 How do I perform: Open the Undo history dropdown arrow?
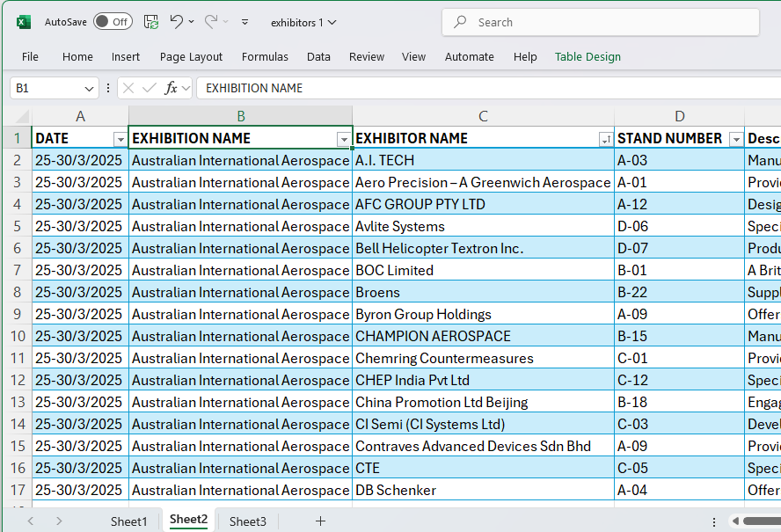tap(191, 22)
